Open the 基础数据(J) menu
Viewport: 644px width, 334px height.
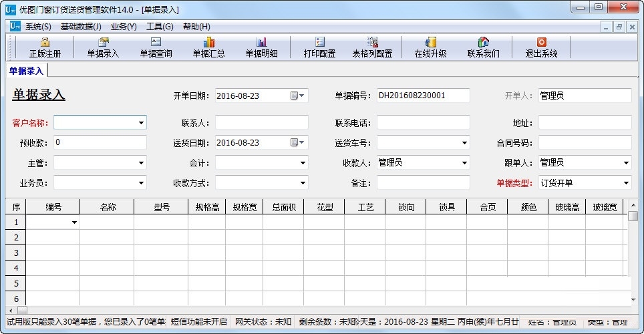81,27
